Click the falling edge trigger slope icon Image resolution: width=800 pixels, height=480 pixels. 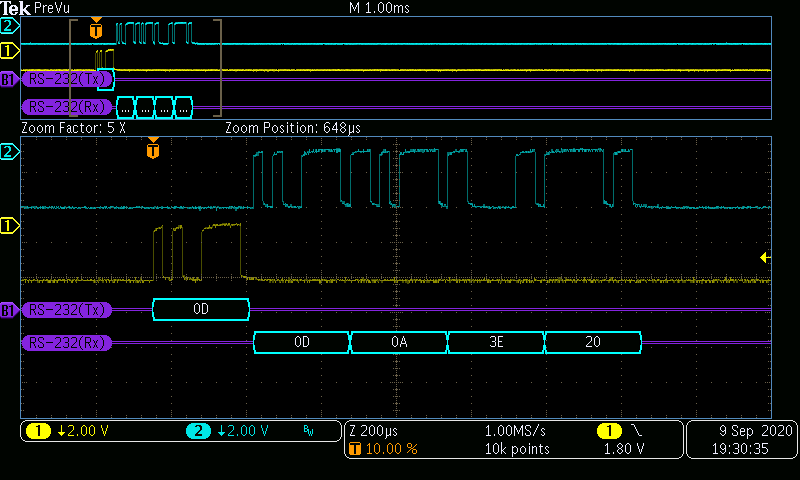[637, 431]
